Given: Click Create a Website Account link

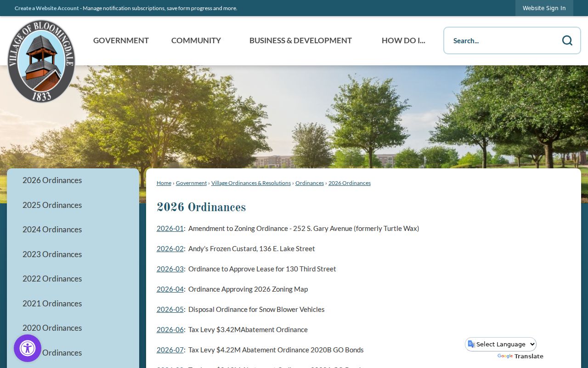Looking at the screenshot, I should point(47,8).
